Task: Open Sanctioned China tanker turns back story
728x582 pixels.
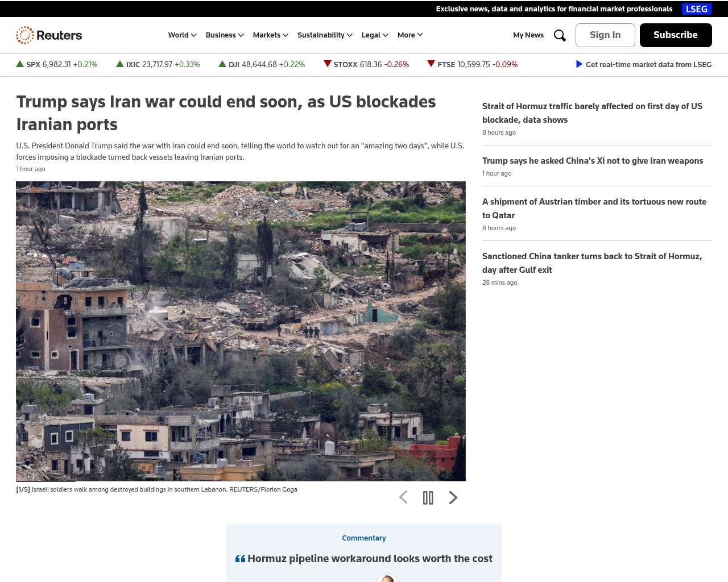Action: tap(592, 263)
